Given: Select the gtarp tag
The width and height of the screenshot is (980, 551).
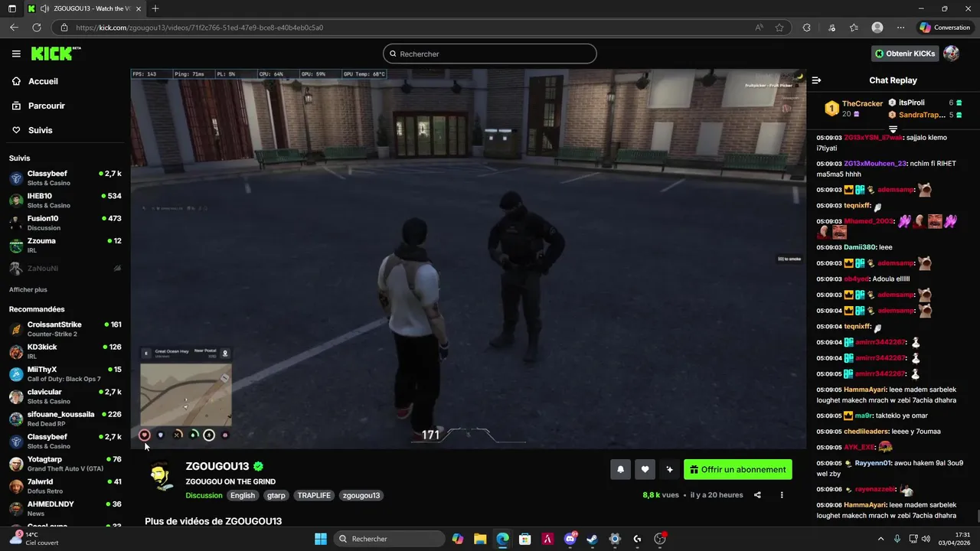Looking at the screenshot, I should point(276,495).
